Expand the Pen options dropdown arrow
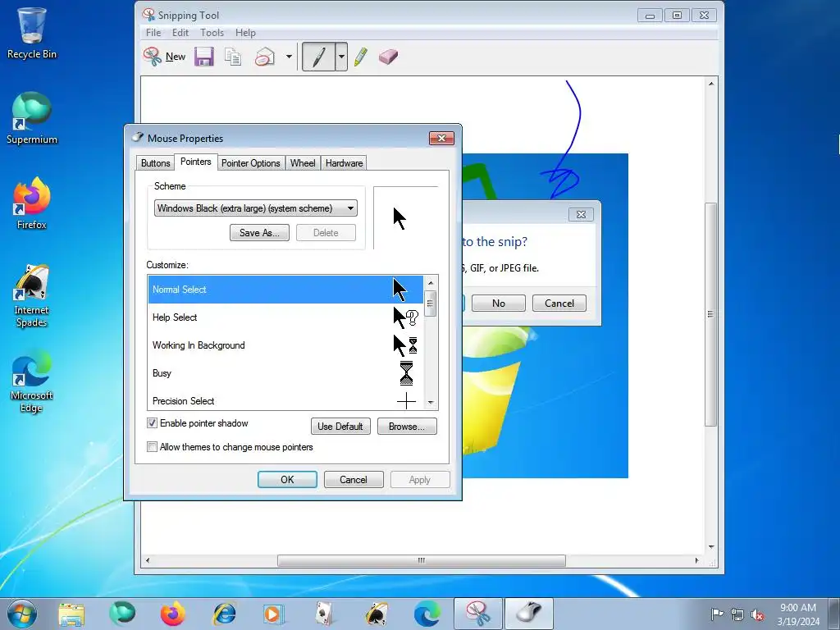 pyautogui.click(x=341, y=57)
